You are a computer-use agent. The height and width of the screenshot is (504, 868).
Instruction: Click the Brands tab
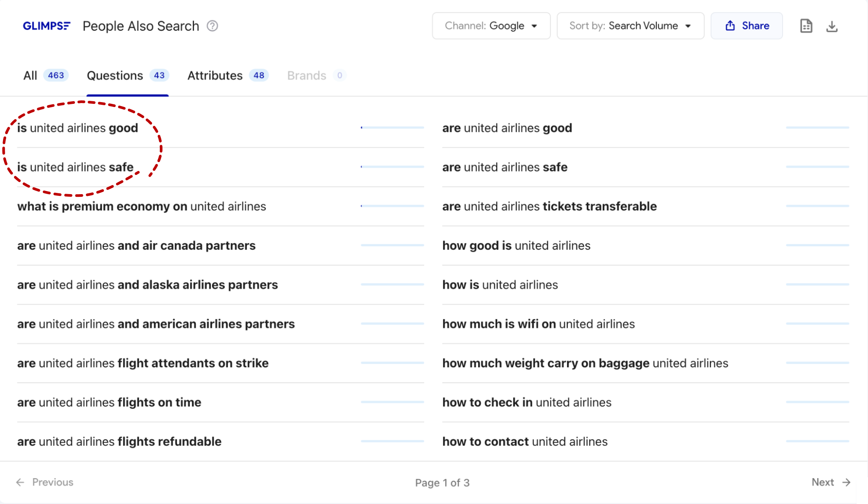coord(307,75)
